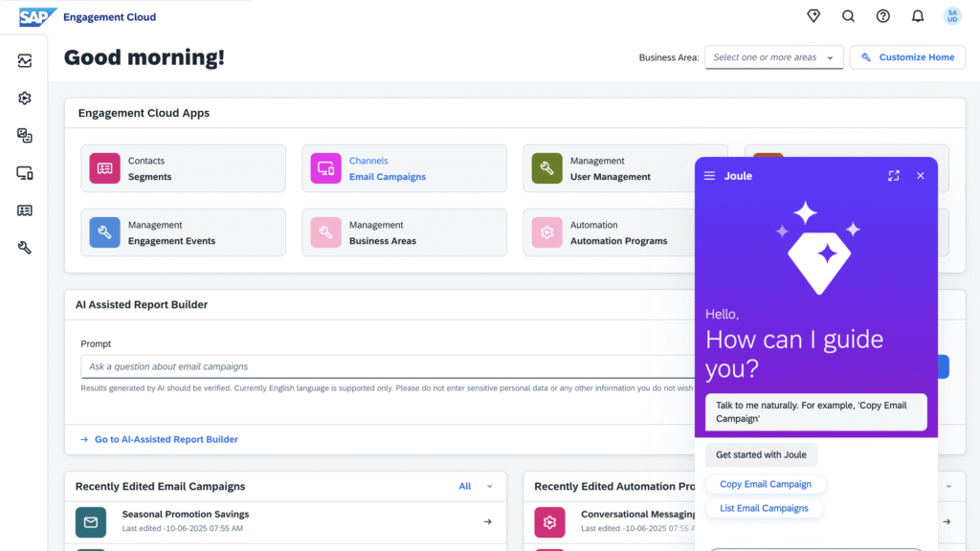
Task: Click the wrench icon in left sidebar
Action: (25, 248)
